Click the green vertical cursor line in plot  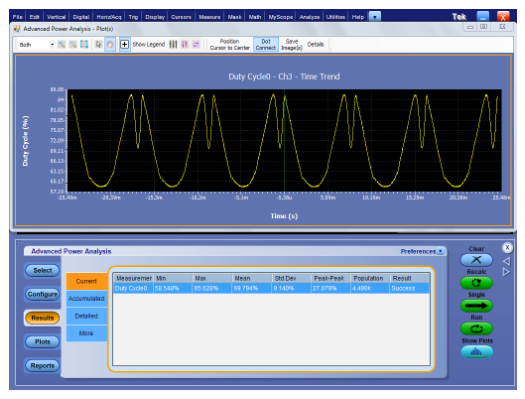(x=284, y=141)
